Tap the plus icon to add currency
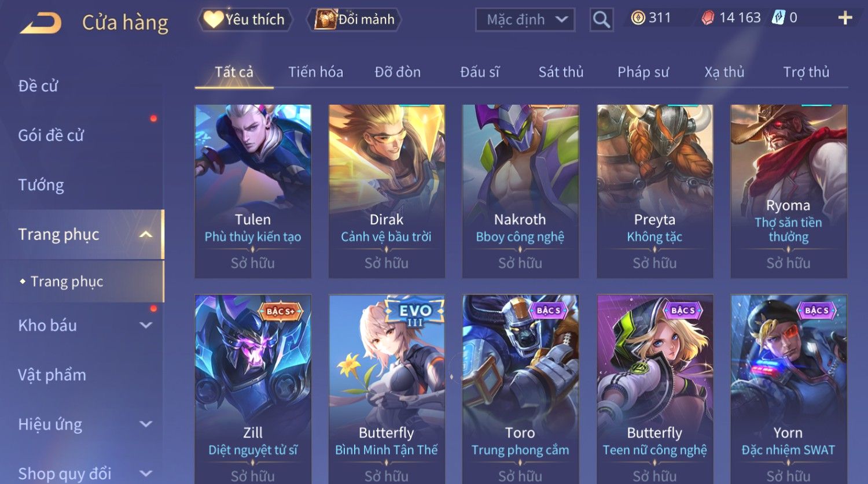Viewport: 868px width, 484px height. pyautogui.click(x=845, y=18)
